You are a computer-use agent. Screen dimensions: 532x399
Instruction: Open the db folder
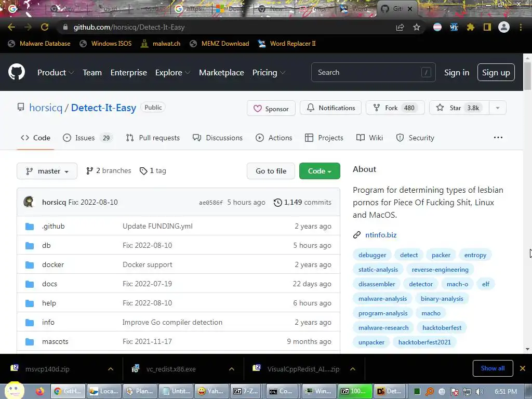point(46,246)
